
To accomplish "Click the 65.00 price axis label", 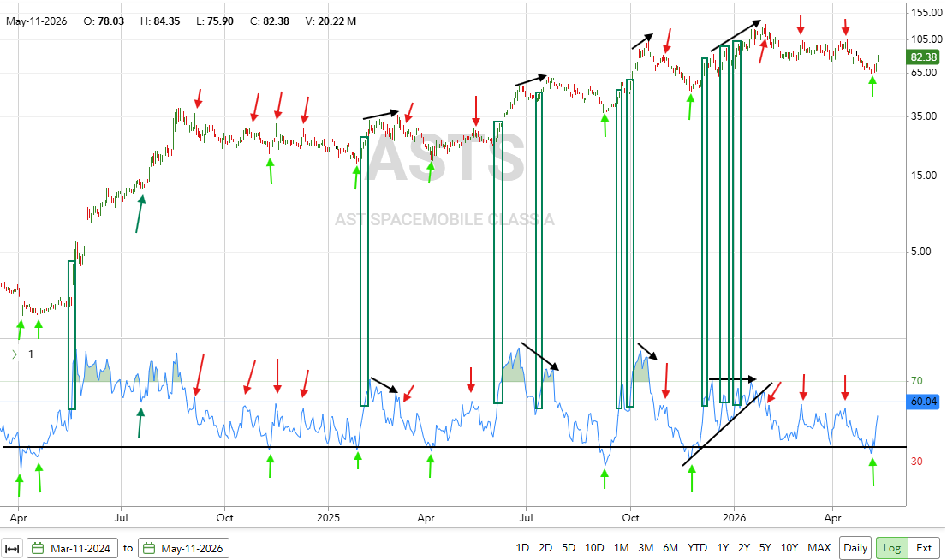I will coord(924,73).
